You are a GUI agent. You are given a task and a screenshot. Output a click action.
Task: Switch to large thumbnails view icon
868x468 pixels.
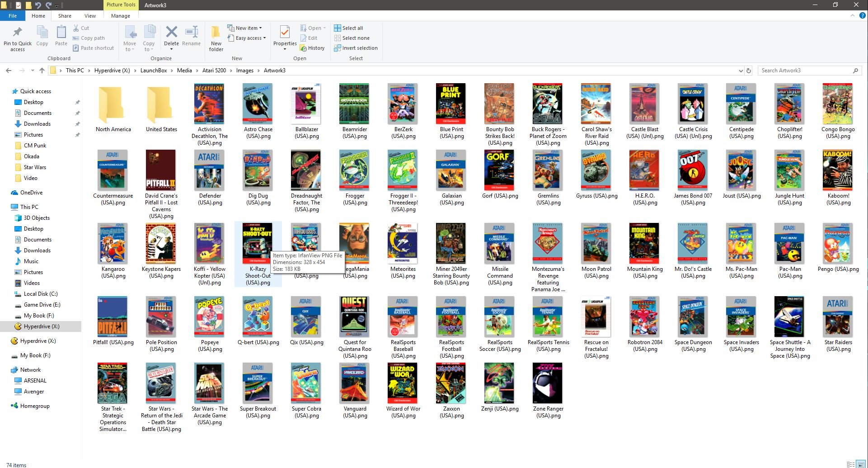861,464
